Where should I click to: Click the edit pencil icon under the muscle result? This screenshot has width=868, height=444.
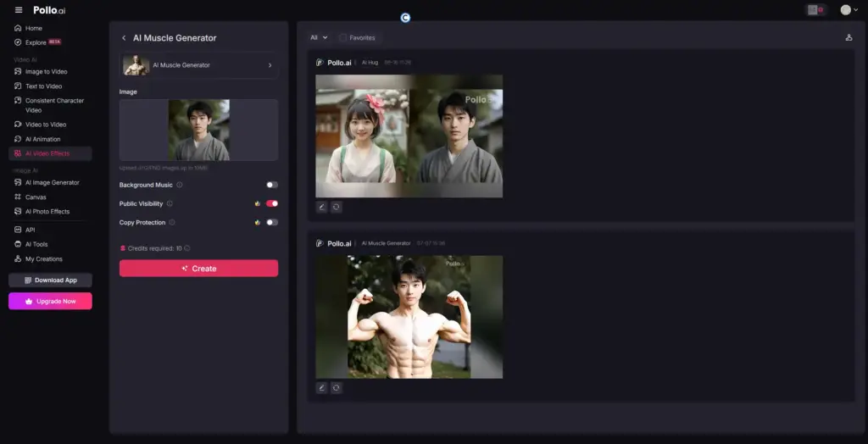[321, 387]
